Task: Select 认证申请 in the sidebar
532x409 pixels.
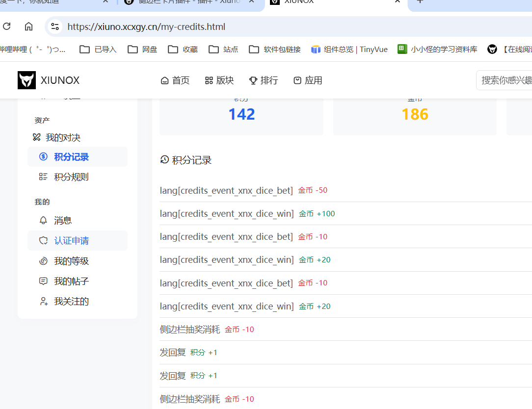Action: 78,241
